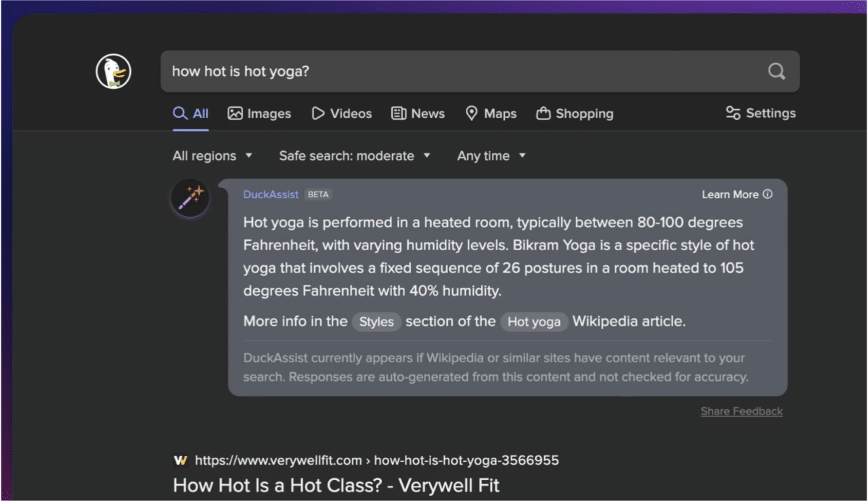Click the DuckAssist disclaimer about Wikipedia content
Image resolution: width=868 pixels, height=501 pixels.
(x=495, y=367)
